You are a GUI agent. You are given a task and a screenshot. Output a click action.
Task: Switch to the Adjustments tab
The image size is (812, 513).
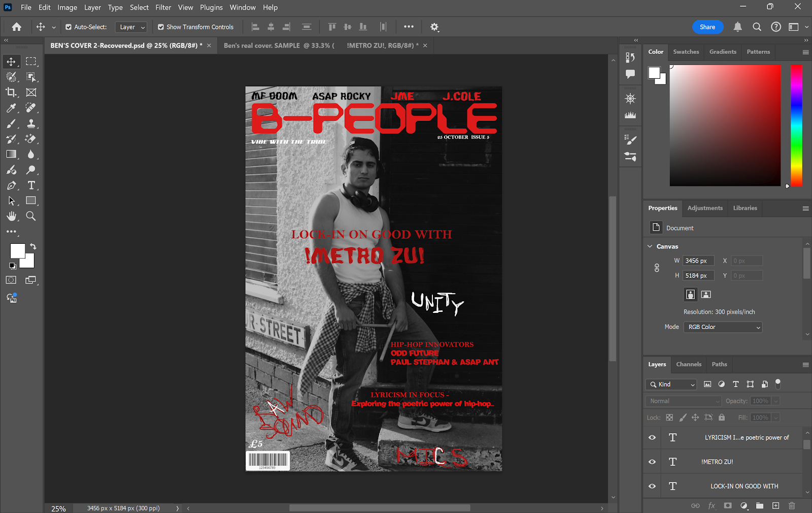point(705,208)
